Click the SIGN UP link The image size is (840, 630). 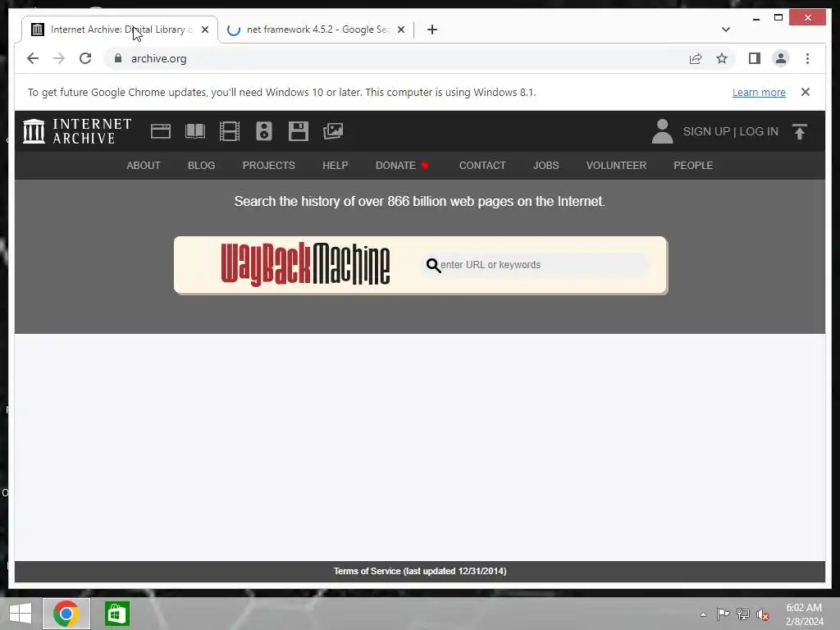coord(706,131)
